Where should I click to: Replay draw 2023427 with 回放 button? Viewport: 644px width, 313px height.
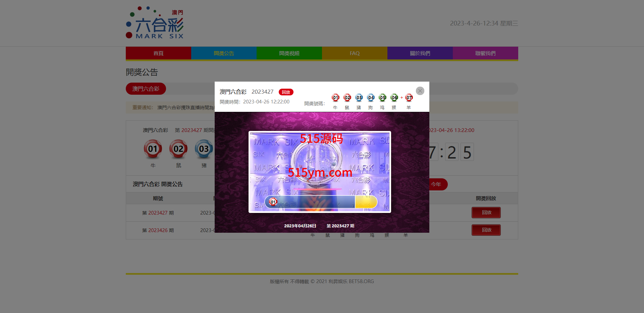coord(486,213)
